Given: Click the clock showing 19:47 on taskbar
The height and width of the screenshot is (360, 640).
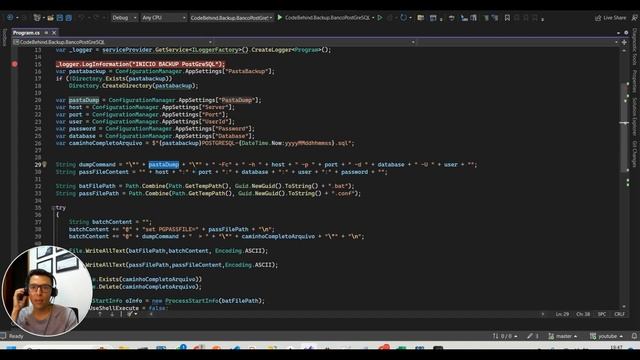Looking at the screenshot, I should 617,348.
